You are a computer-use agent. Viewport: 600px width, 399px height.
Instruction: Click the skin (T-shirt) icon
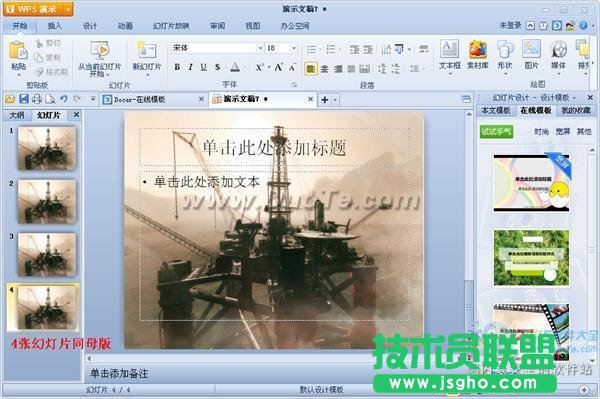pos(543,26)
